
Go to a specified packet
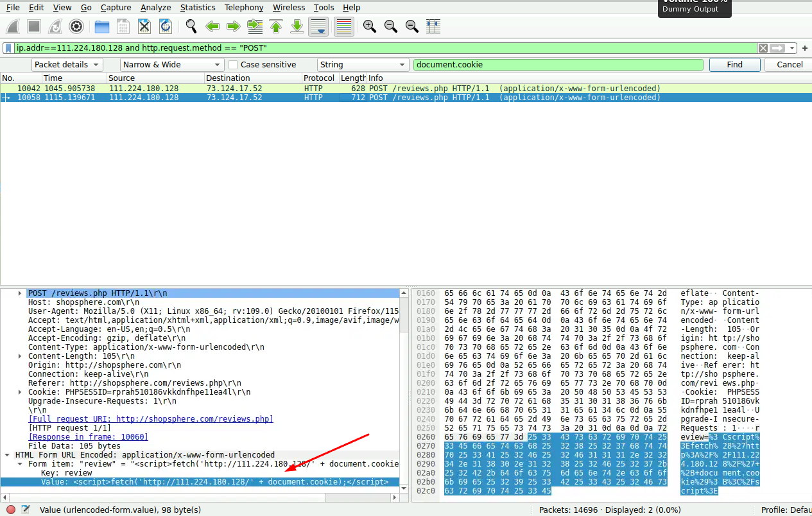(255, 26)
